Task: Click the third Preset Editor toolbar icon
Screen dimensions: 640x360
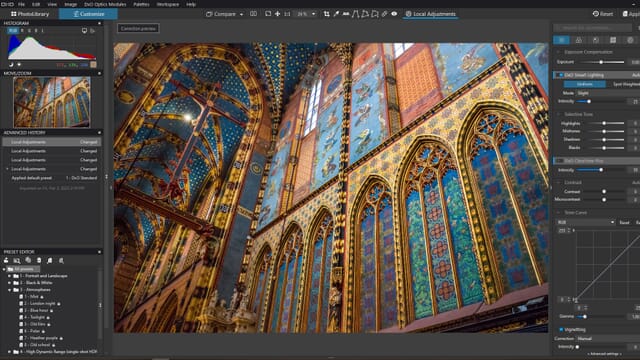Action: coord(28,260)
